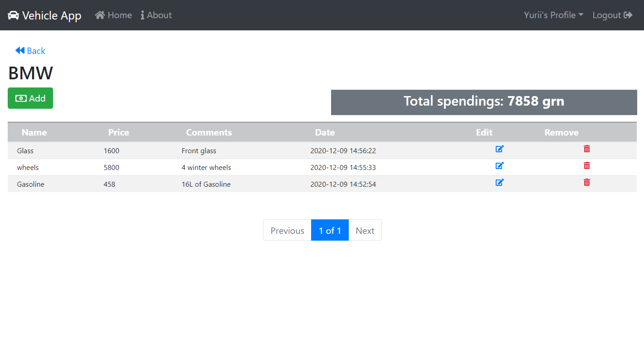Click the Date column header

[325, 132]
